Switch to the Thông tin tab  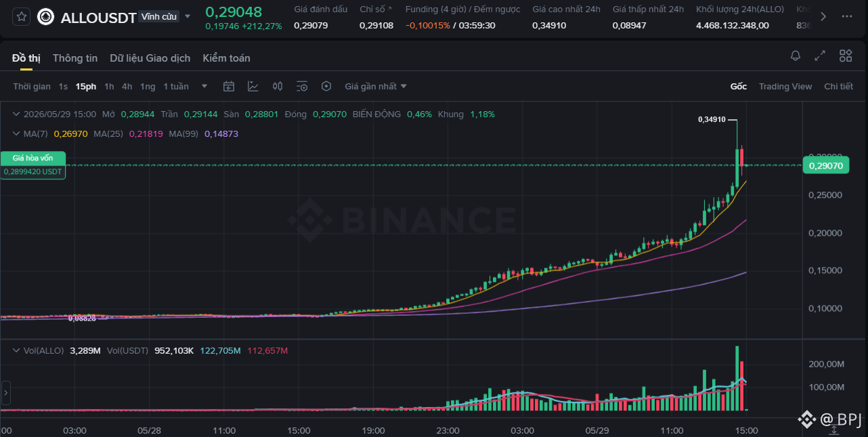(x=75, y=58)
